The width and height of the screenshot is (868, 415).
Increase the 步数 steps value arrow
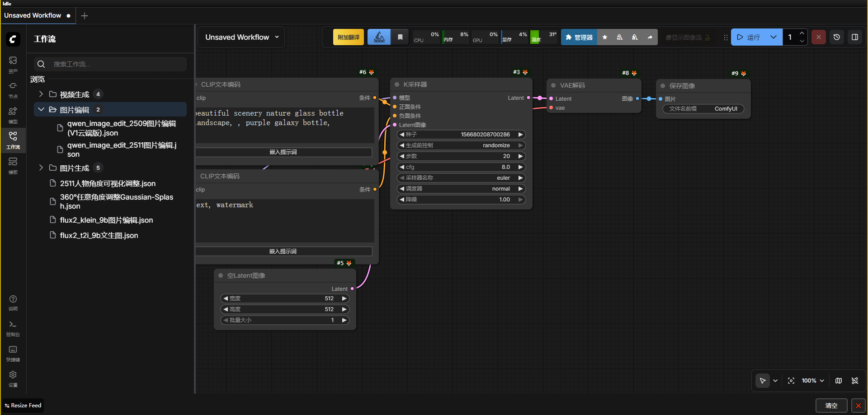(520, 156)
